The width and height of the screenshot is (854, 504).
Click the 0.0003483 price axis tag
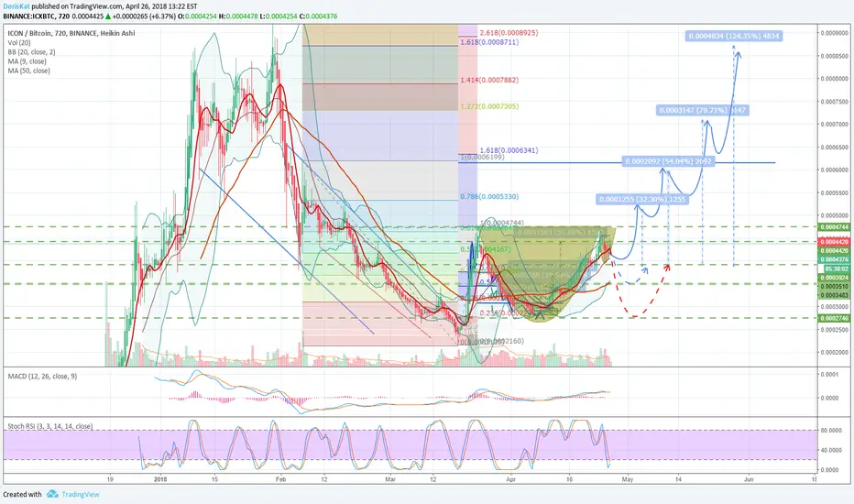(x=834, y=295)
